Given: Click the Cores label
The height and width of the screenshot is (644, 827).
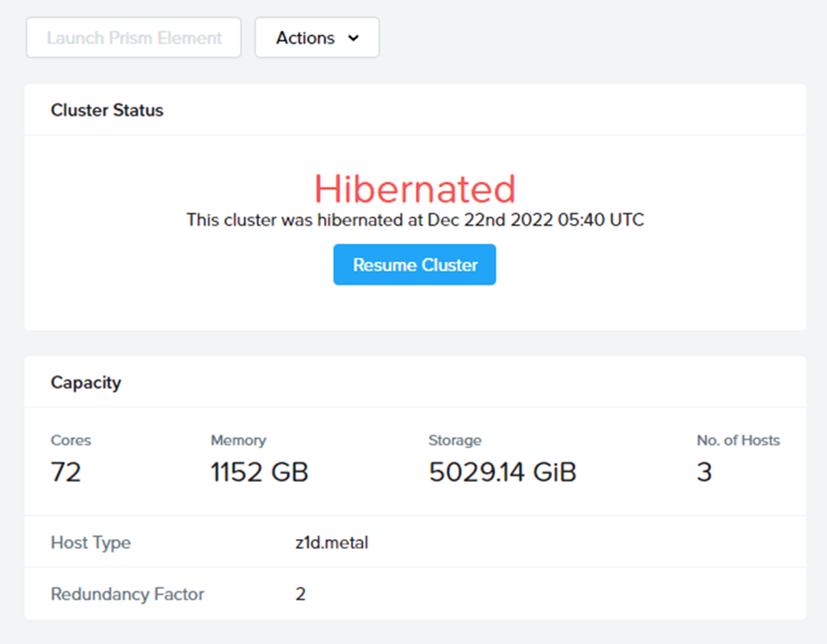Looking at the screenshot, I should [70, 441].
